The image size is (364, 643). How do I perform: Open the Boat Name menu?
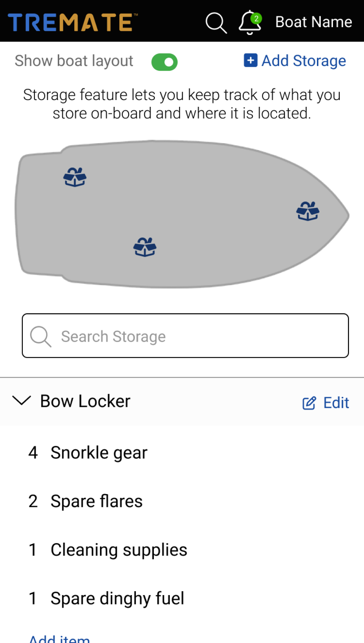coord(313,22)
